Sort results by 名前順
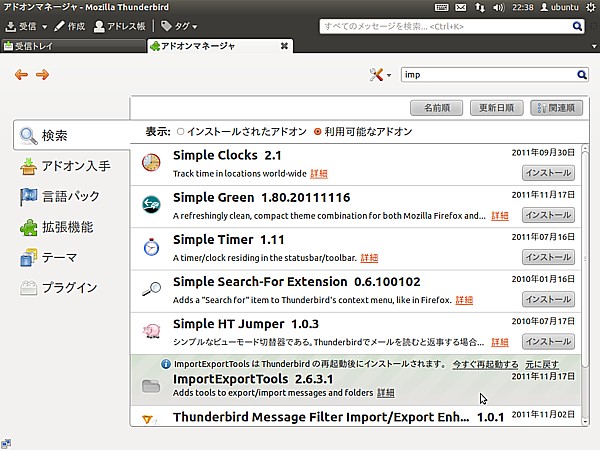600x450 pixels. [x=437, y=108]
